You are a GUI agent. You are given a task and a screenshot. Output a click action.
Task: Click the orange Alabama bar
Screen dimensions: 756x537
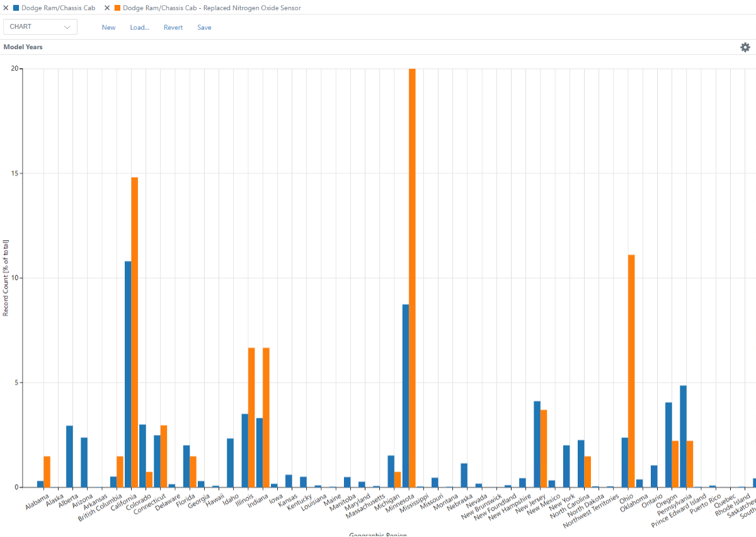point(47,471)
